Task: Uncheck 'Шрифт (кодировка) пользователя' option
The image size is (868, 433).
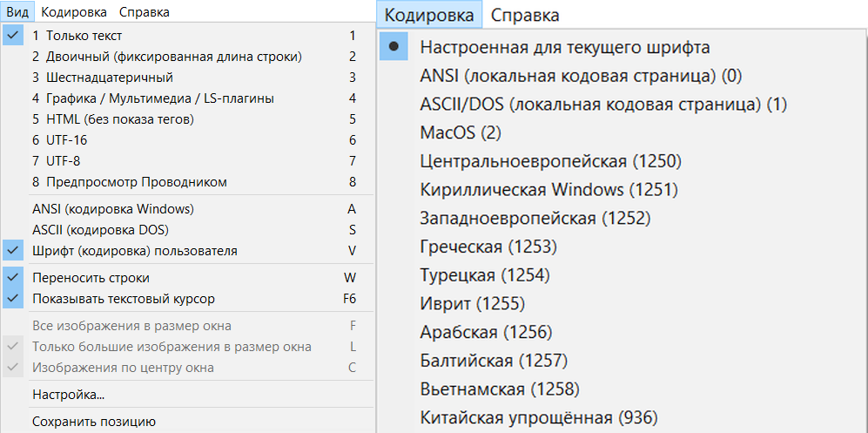Action: [188, 251]
